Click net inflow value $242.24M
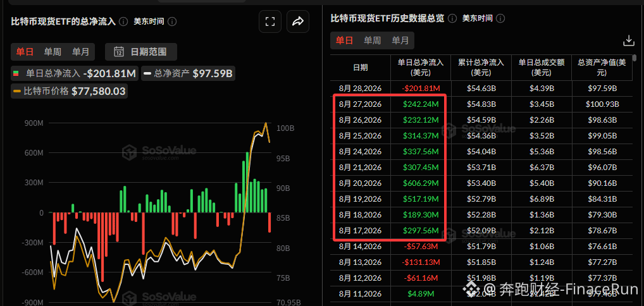Screen dimensions: 644x306 pyautogui.click(x=421, y=104)
